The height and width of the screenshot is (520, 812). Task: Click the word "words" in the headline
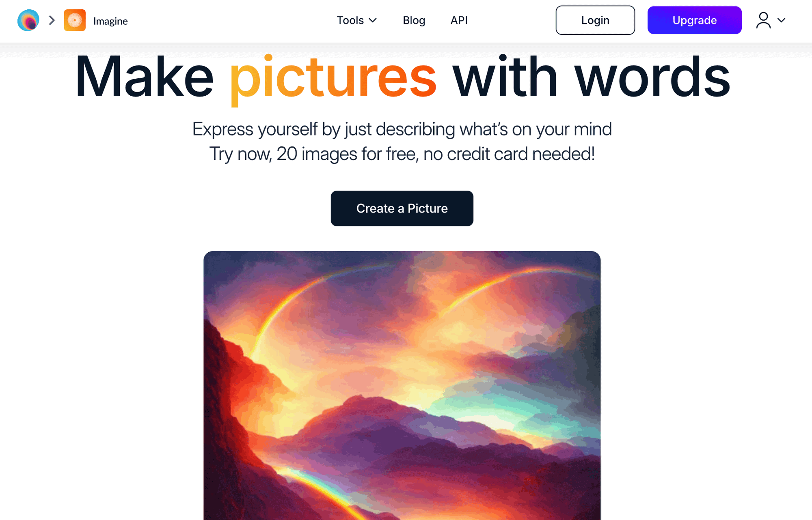652,76
